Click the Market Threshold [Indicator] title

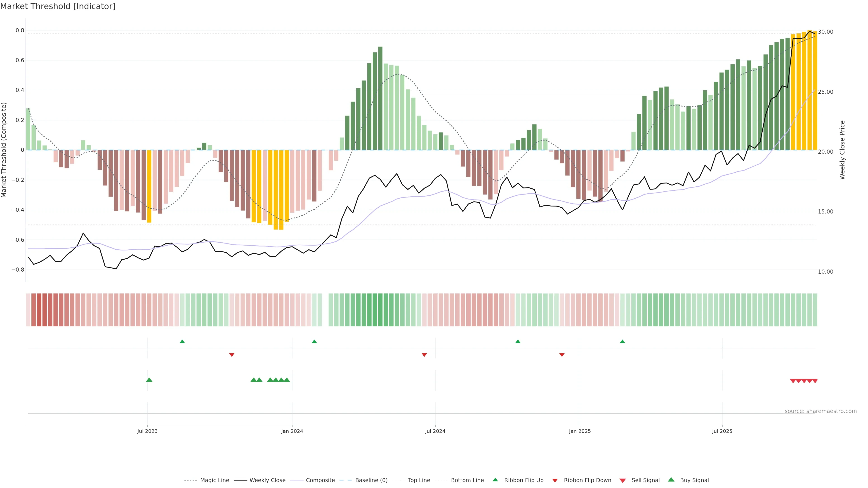click(x=58, y=6)
